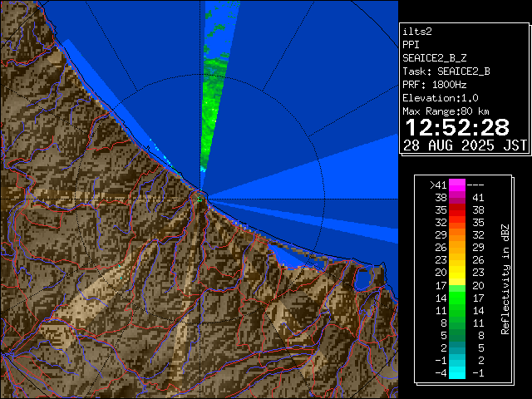Click the radar site at the scan center
Image resolution: width=532 pixels, height=399 pixels.
click(200, 196)
